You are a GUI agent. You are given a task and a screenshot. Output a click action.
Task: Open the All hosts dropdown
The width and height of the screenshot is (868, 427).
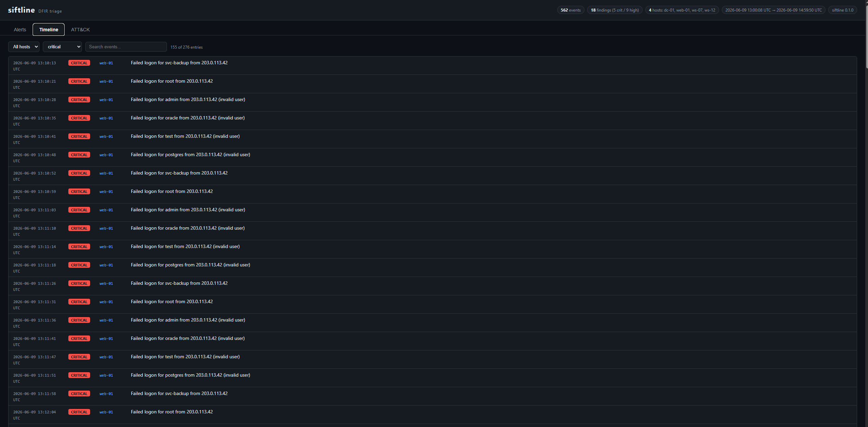pyautogui.click(x=24, y=47)
